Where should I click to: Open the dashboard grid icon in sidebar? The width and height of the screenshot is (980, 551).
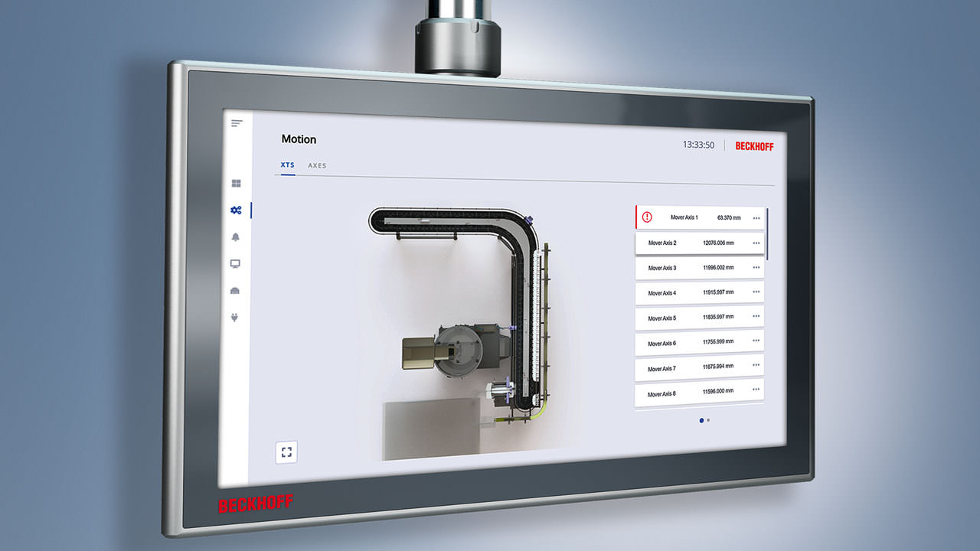(x=236, y=183)
